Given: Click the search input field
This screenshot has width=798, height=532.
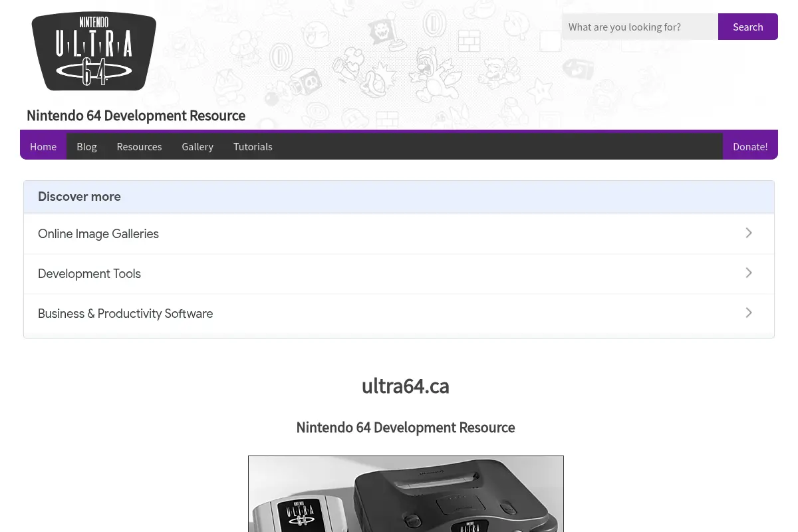Looking at the screenshot, I should (640, 27).
